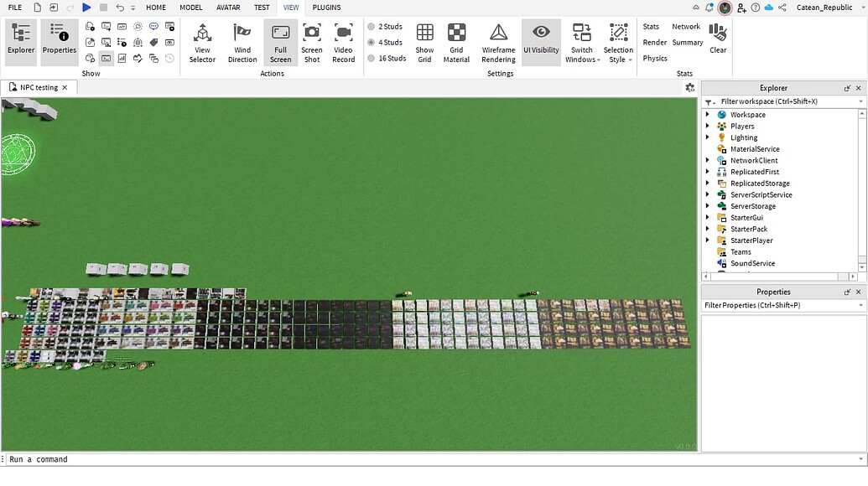Clear the stats display

point(718,38)
